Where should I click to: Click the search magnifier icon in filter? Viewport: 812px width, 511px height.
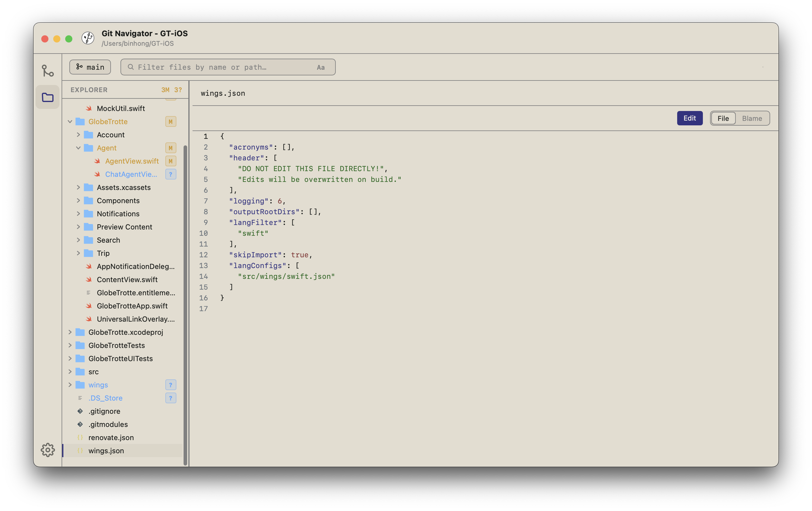tap(131, 67)
